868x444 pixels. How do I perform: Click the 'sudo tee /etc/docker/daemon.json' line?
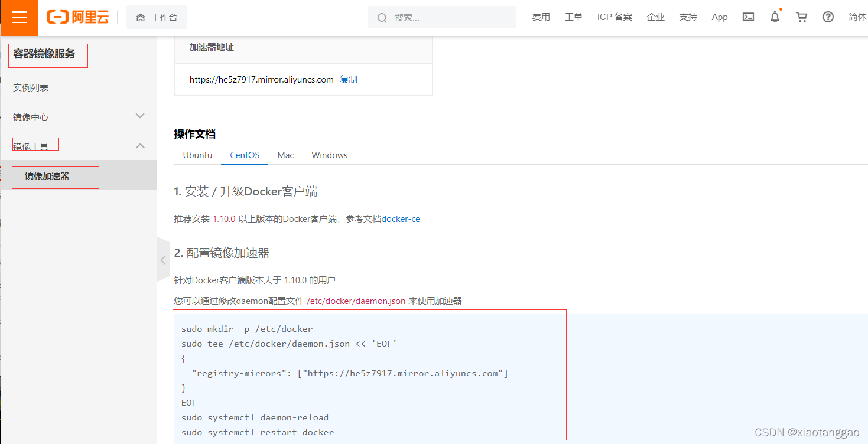tap(289, 344)
